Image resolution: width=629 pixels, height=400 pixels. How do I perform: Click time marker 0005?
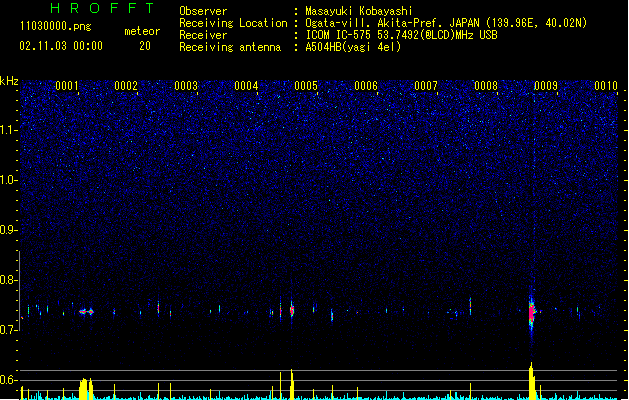306,86
